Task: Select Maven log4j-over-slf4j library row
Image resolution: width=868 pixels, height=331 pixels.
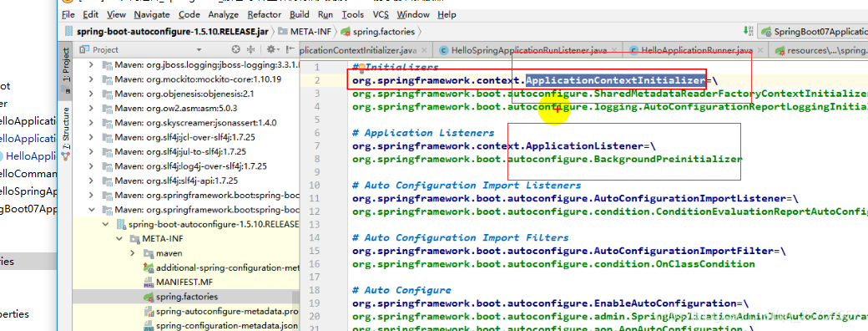Action: pos(185,165)
